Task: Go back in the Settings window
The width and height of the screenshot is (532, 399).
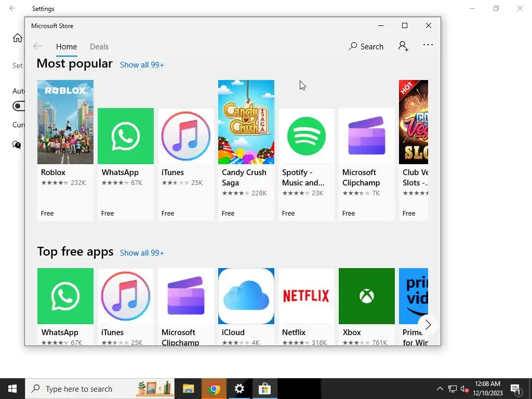Action: point(12,8)
